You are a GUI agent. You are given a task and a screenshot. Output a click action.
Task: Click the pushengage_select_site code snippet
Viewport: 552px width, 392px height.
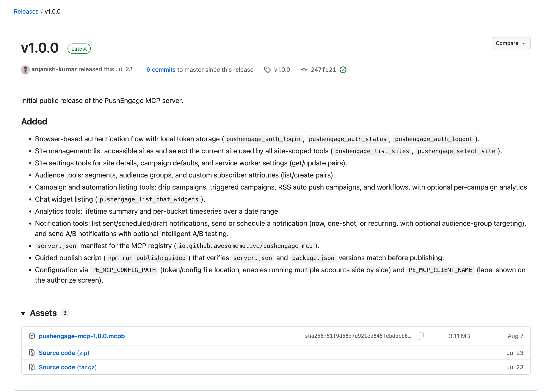tap(456, 151)
